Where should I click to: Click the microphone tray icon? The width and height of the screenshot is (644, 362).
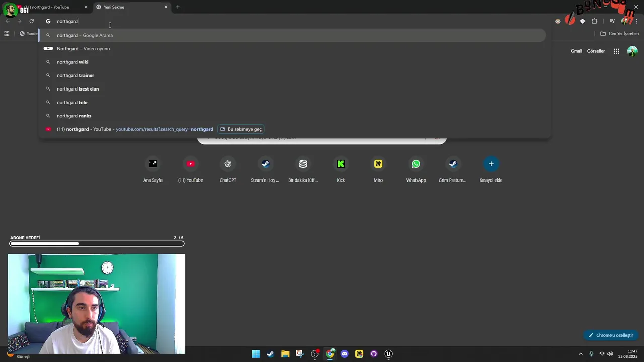(591, 354)
